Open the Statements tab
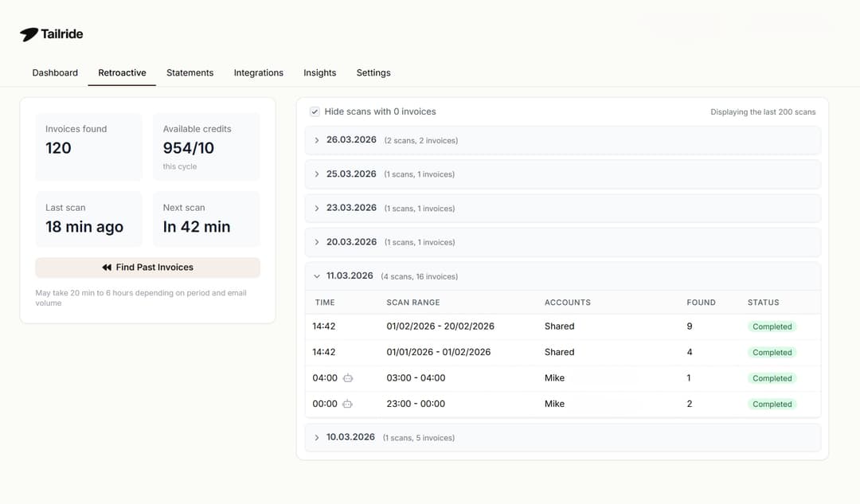This screenshot has height=504, width=860. click(190, 72)
